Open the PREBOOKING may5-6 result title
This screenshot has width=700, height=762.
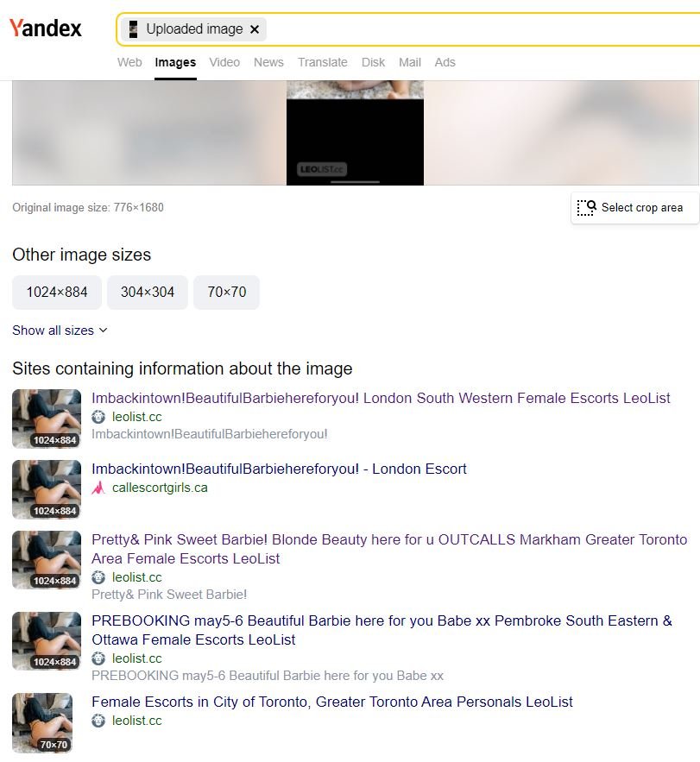[382, 630]
